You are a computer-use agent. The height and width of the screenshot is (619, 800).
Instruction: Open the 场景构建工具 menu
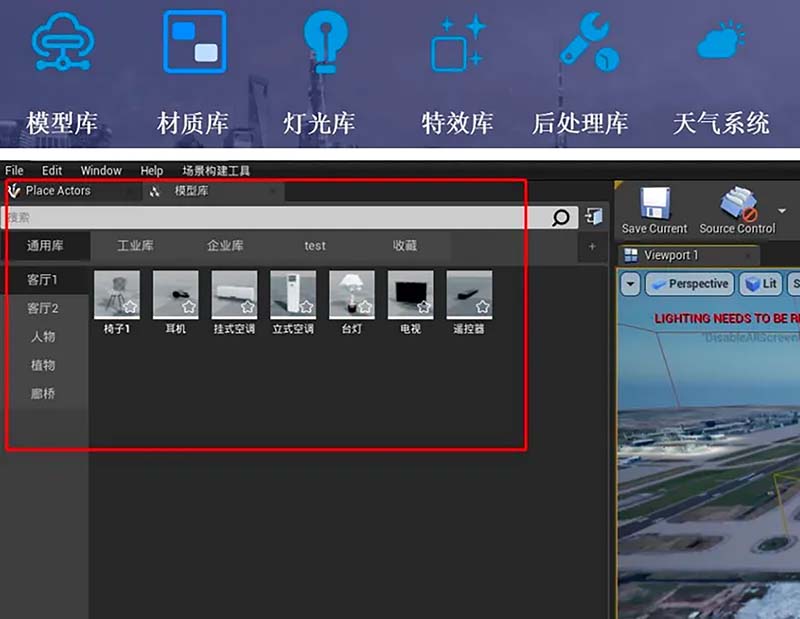(216, 171)
